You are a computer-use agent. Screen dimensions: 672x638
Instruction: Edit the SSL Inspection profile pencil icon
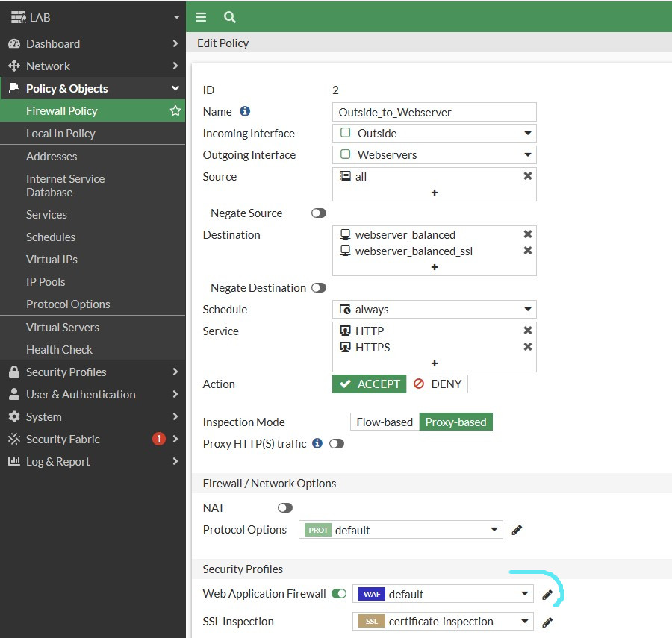pos(547,622)
